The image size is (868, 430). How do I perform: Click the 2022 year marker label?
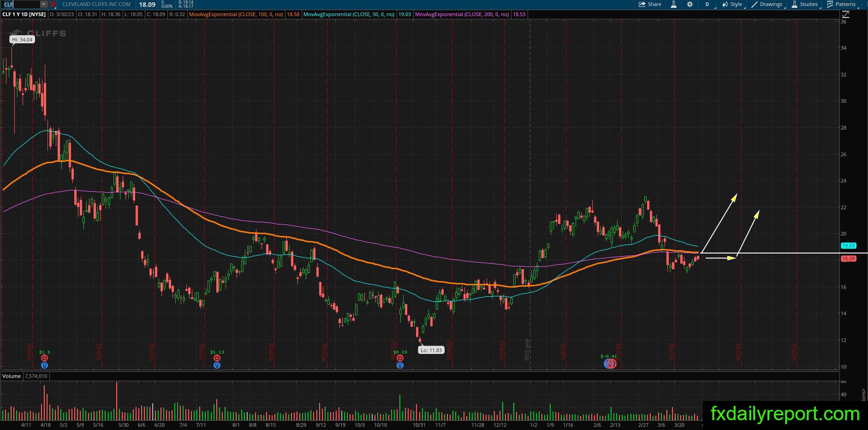pos(527,350)
